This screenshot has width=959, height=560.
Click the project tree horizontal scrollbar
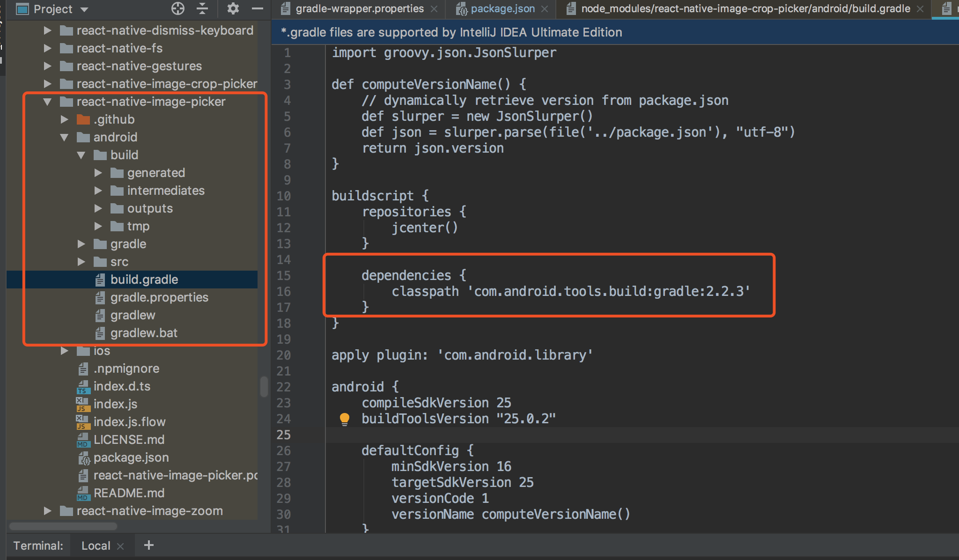point(63,526)
